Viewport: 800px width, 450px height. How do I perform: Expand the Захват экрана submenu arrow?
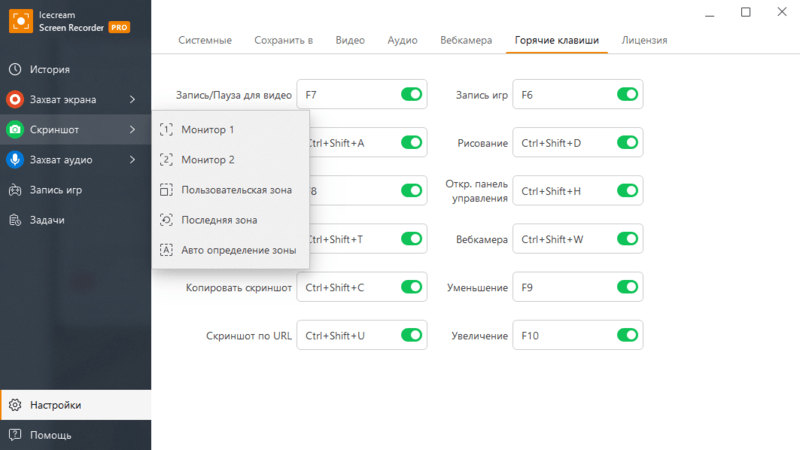[133, 99]
